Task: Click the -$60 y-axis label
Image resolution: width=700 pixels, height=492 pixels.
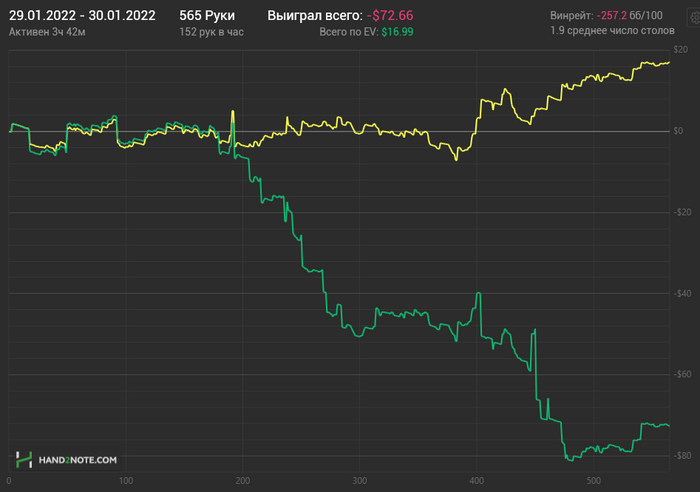Action: click(x=682, y=374)
